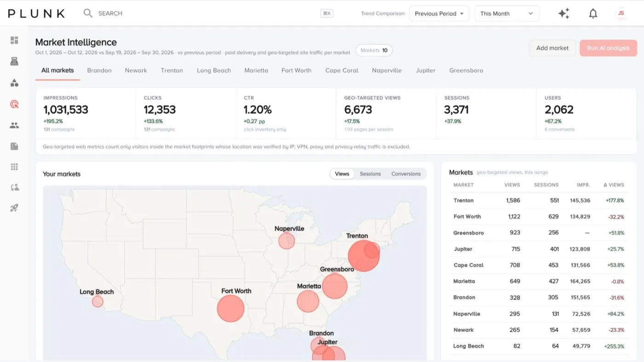Viewport: 644px width, 362px height.
Task: Switch to the Brandon tab
Action: (99, 70)
